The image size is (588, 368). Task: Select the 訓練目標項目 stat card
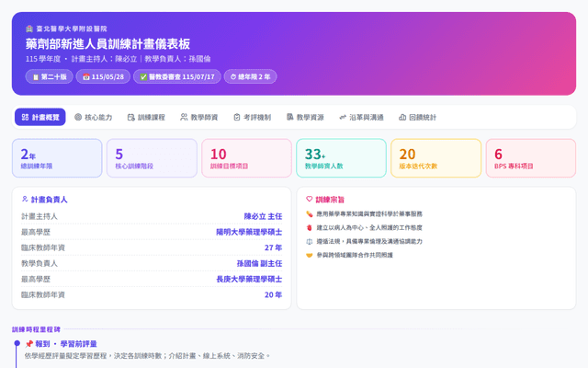(247, 158)
